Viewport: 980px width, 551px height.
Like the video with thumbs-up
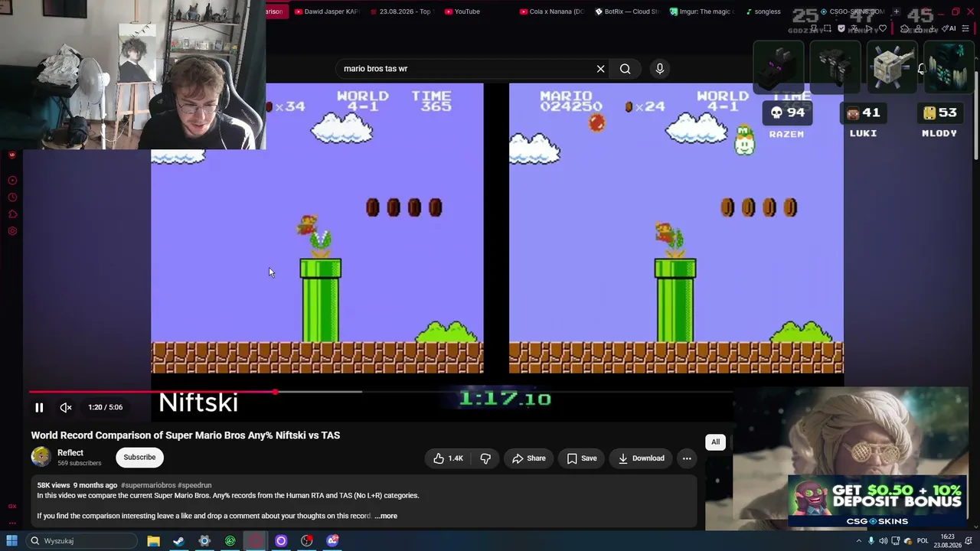pos(448,458)
